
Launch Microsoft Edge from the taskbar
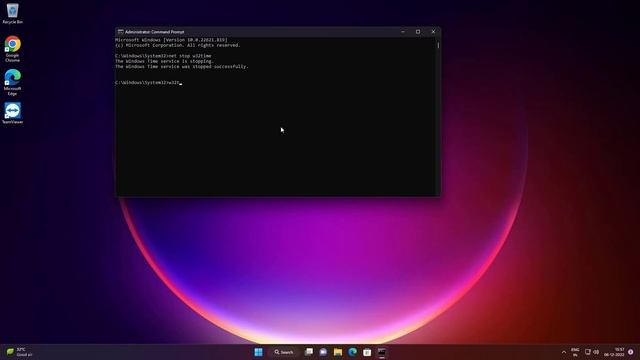point(353,352)
